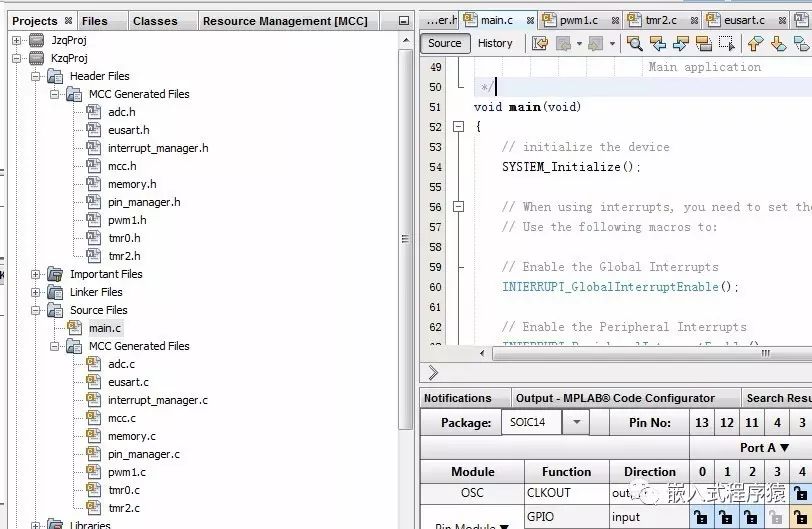Click the Important Files folder icon
The height and width of the screenshot is (529, 812).
coord(55,274)
